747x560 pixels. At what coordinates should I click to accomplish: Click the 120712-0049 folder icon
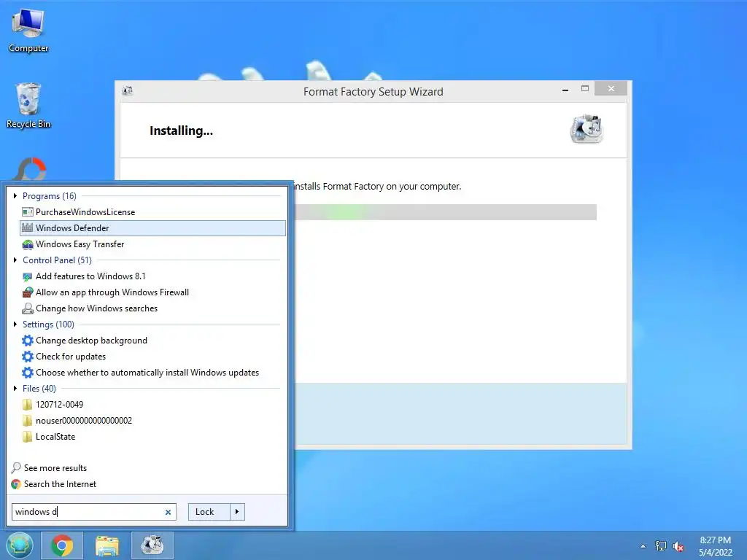click(28, 405)
